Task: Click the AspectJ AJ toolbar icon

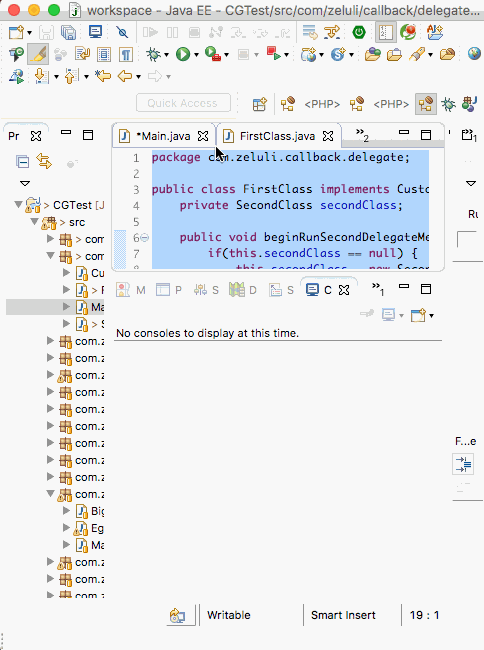Action: (x=435, y=32)
